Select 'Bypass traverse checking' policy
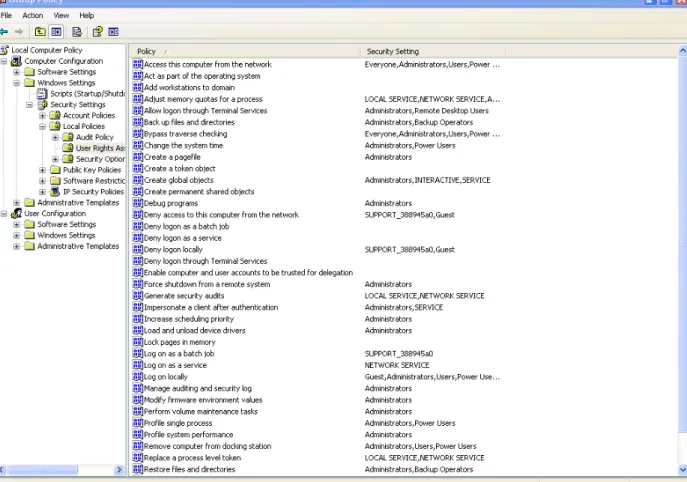The image size is (687, 482). (x=185, y=134)
